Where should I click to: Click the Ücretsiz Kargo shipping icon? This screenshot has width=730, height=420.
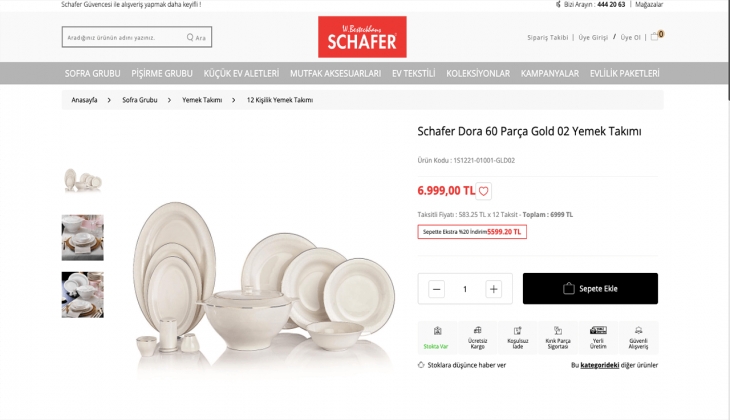coord(477,331)
